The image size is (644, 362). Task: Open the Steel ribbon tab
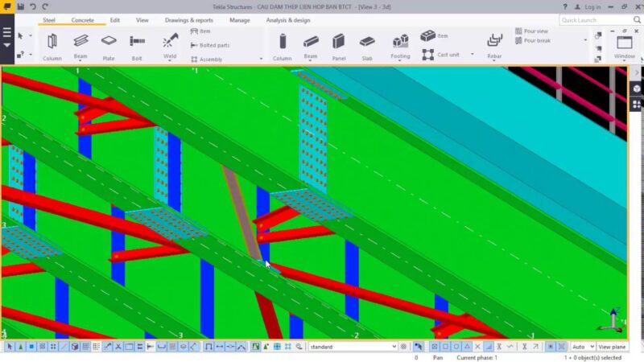(x=49, y=20)
